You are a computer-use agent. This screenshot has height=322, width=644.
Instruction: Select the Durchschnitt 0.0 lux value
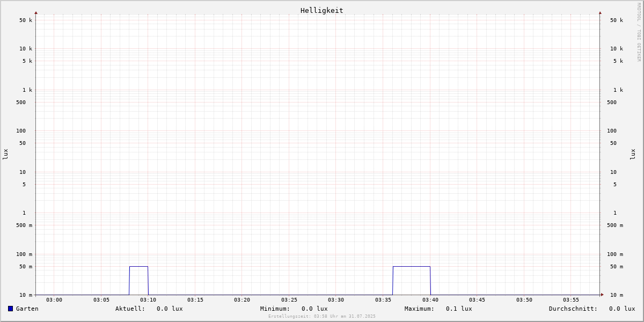(x=622, y=309)
